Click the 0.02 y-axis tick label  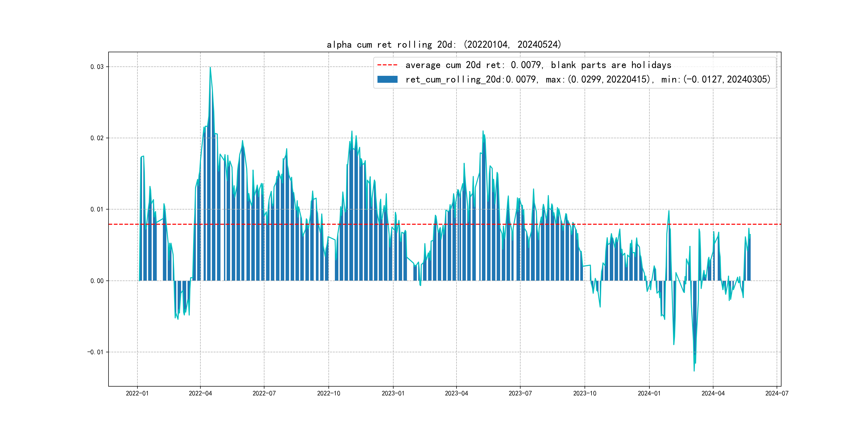[x=97, y=138]
